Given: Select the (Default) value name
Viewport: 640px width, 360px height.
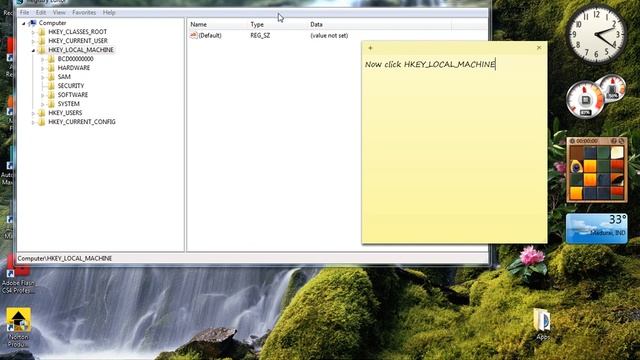Looking at the screenshot, I should 210,36.
